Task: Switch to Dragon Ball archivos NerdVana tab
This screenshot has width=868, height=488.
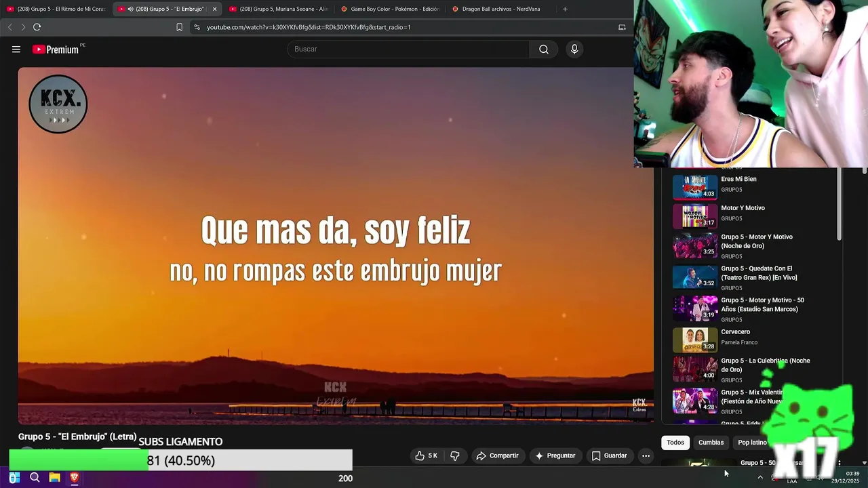Action: pos(500,9)
